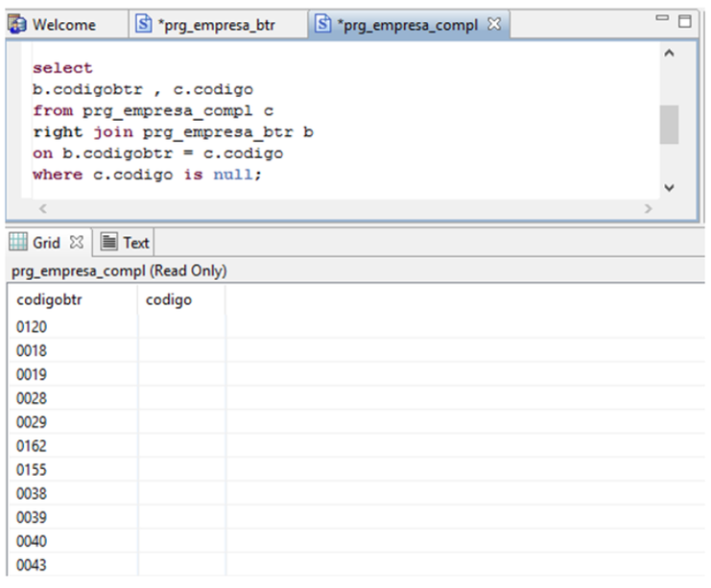
Task: Minimize the SQL editor pane
Action: click(663, 20)
